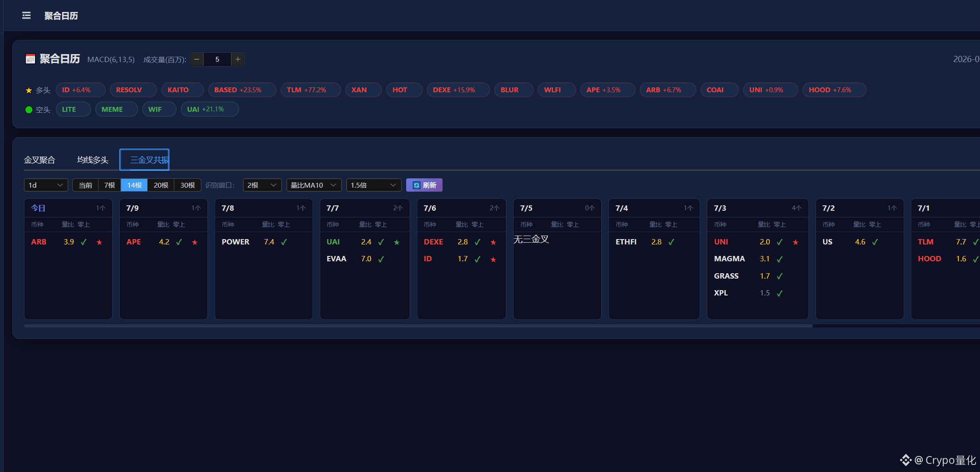Screen dimensions: 980x472
Task: Select the UAI +21.1% bearish tag
Action: pyautogui.click(x=210, y=109)
